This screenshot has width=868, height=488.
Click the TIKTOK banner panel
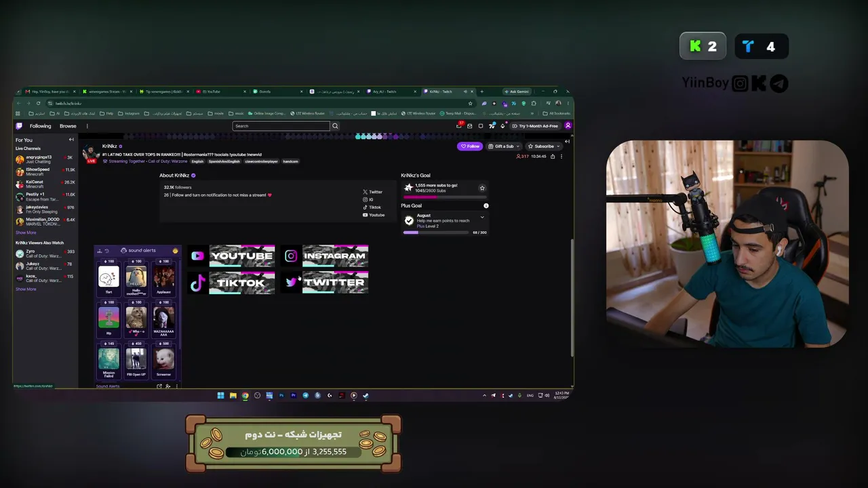click(232, 283)
